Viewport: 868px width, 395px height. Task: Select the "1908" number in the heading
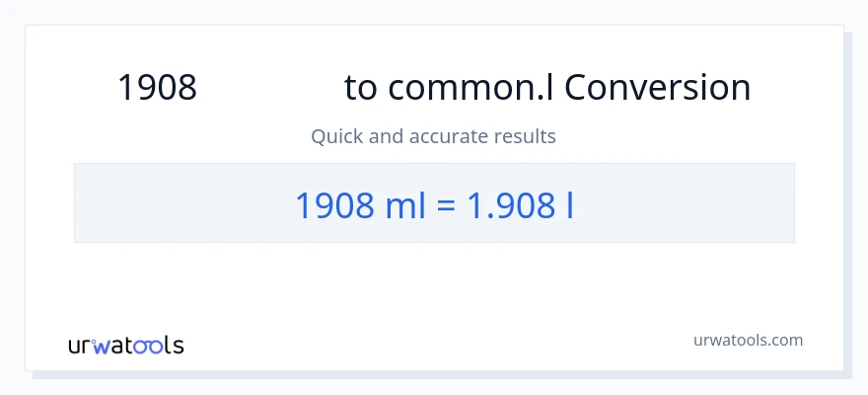click(157, 89)
